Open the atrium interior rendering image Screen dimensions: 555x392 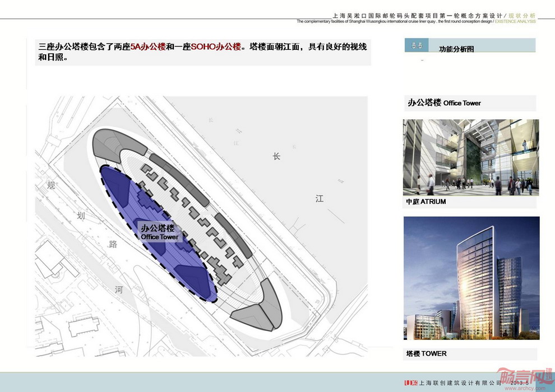[470, 157]
